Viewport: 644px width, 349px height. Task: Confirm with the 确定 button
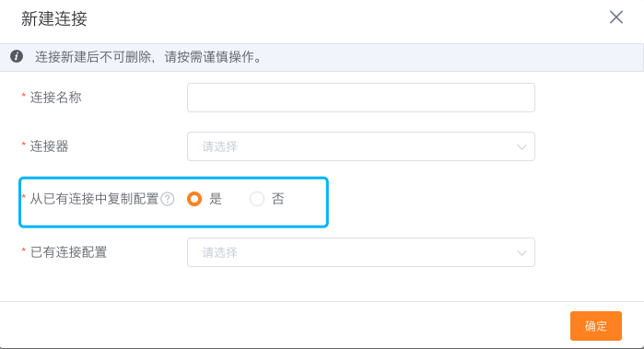595,326
